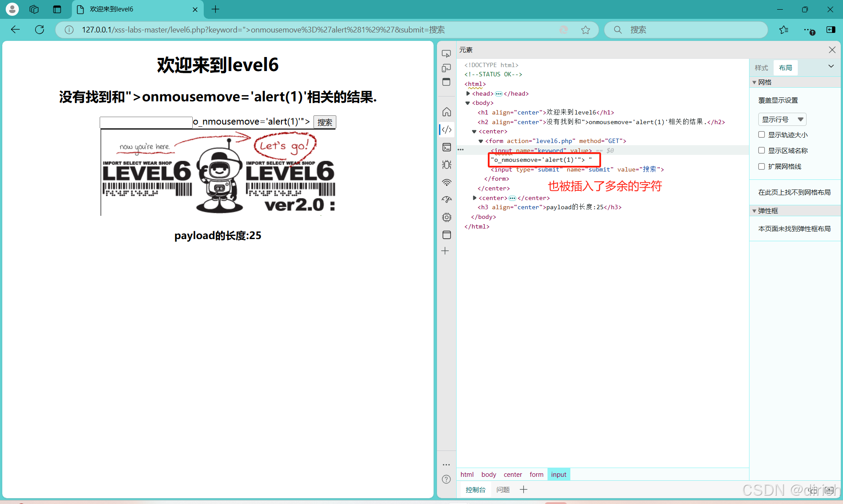Open the Elements panel icon

447,129
